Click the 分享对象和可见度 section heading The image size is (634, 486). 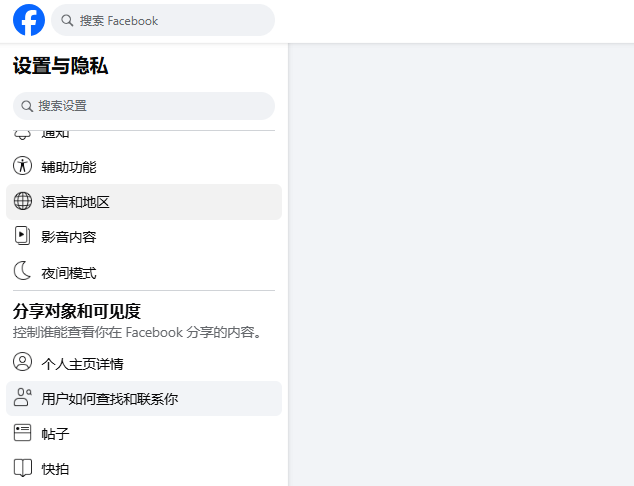[x=77, y=311]
